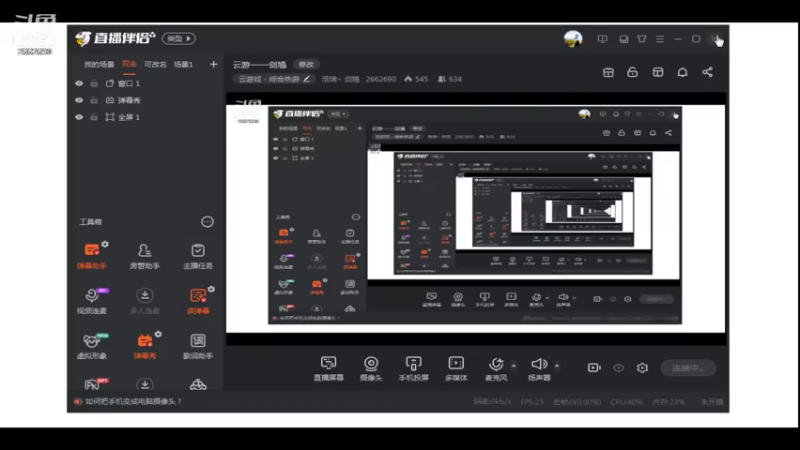Open the 歌词助手 tool
Screen dimensions: 800x450
click(x=197, y=345)
